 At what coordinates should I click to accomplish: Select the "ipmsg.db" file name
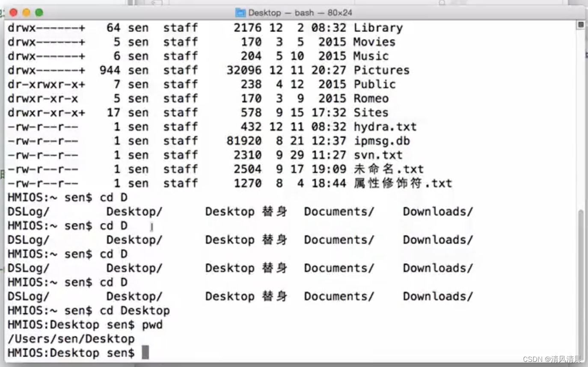pyautogui.click(x=381, y=141)
